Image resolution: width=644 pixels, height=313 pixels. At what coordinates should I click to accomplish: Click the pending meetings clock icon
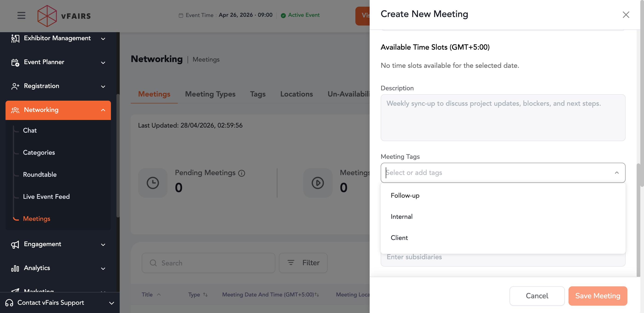pos(153,183)
